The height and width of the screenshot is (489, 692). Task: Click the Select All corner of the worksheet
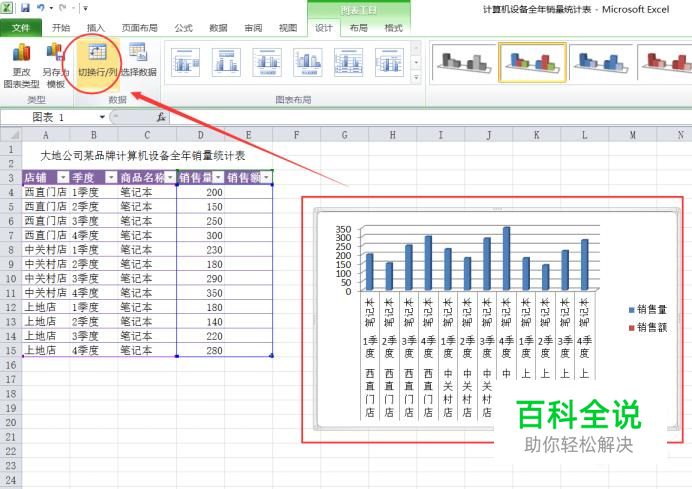point(11,134)
